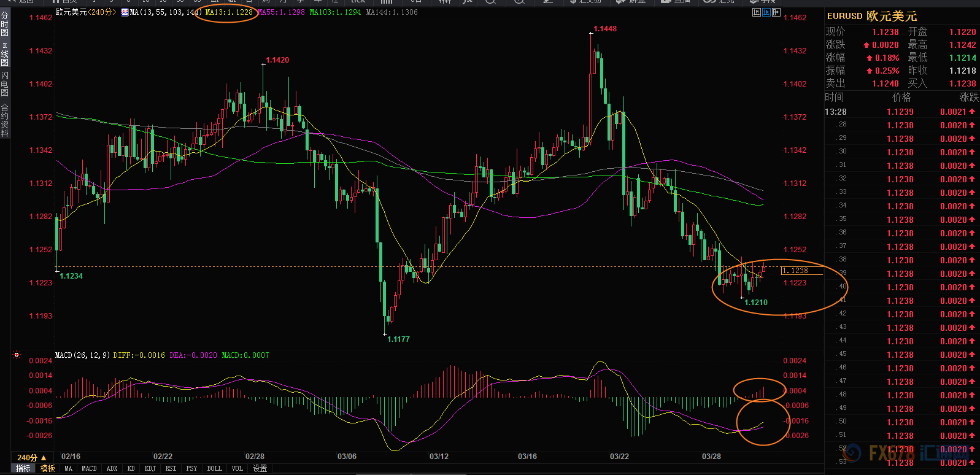The height and width of the screenshot is (475, 980).
Task: Switch to the 指标 tab
Action: [23, 468]
